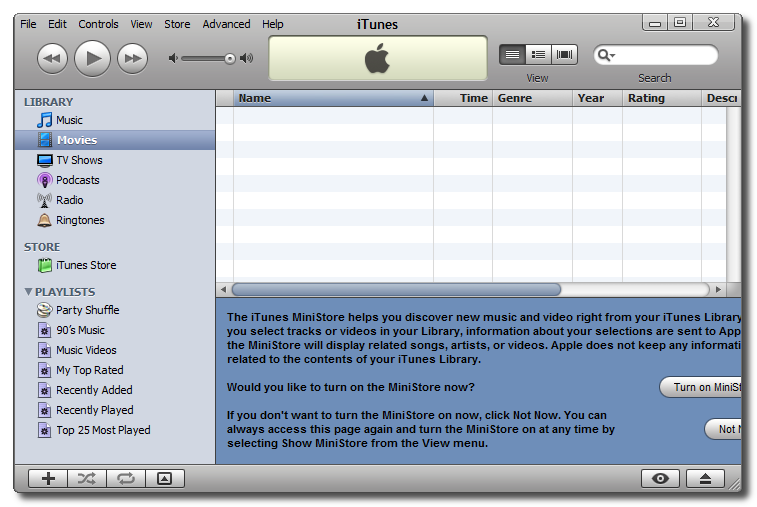The width and height of the screenshot is (757, 507).
Task: Open the Recently Played playlist
Action: [115, 410]
